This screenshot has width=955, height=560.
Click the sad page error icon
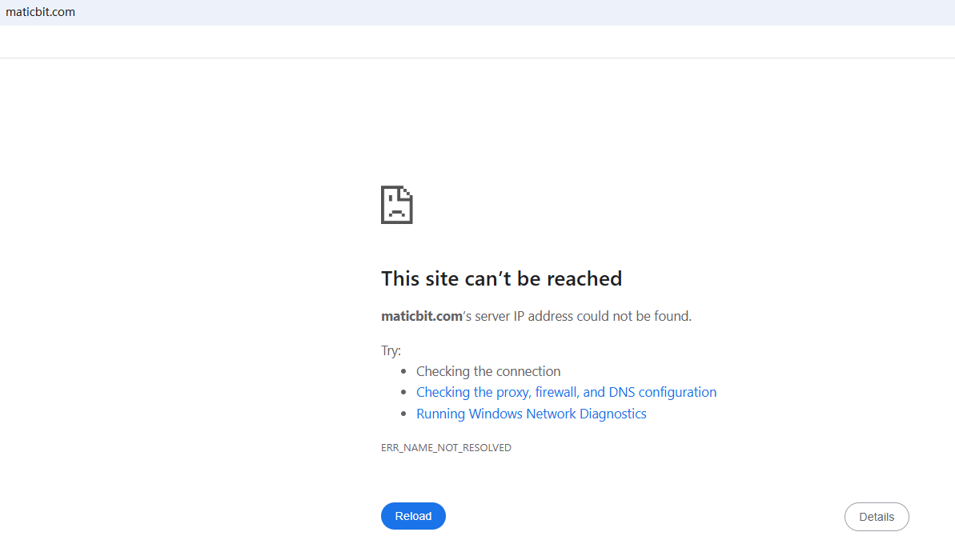tap(396, 205)
